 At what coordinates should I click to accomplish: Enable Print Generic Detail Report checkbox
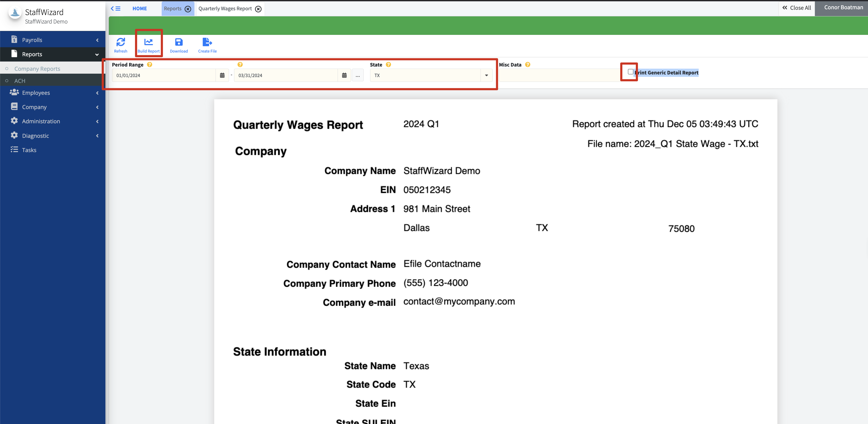pyautogui.click(x=630, y=72)
